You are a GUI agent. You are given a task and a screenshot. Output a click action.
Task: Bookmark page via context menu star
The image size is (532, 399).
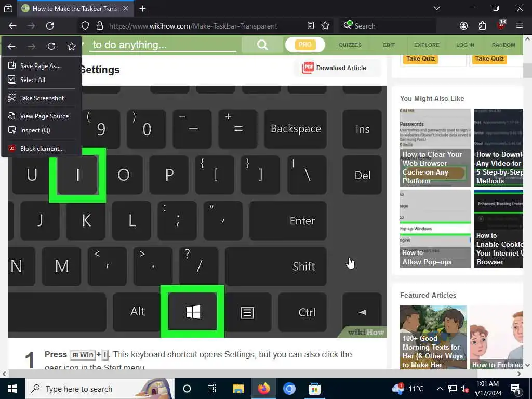pyautogui.click(x=72, y=46)
